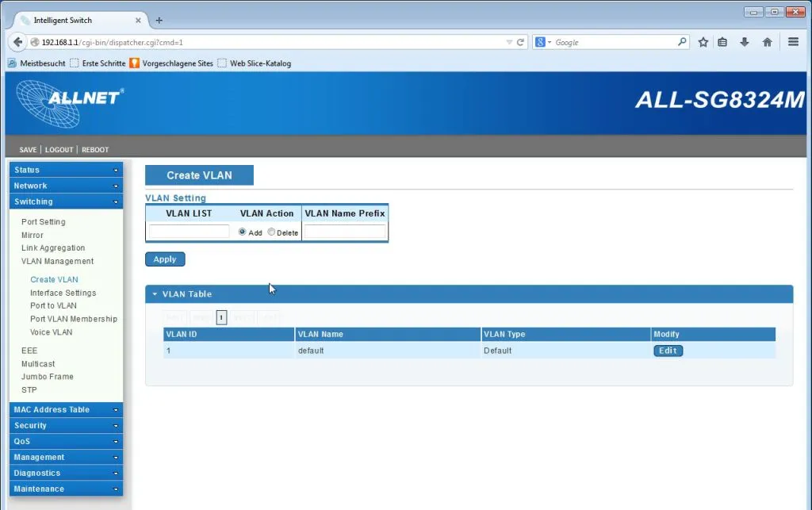Open Port to VLAN page
The width and height of the screenshot is (812, 510).
click(53, 305)
